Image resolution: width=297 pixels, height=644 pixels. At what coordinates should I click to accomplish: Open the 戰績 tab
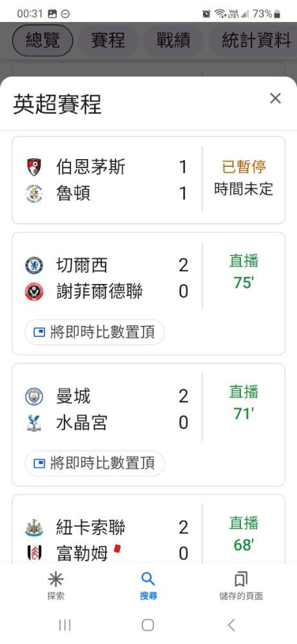[173, 40]
